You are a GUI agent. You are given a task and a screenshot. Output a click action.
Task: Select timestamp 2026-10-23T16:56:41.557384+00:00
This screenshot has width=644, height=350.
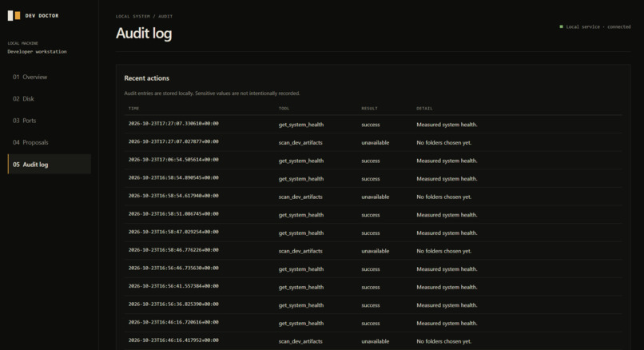(173, 286)
